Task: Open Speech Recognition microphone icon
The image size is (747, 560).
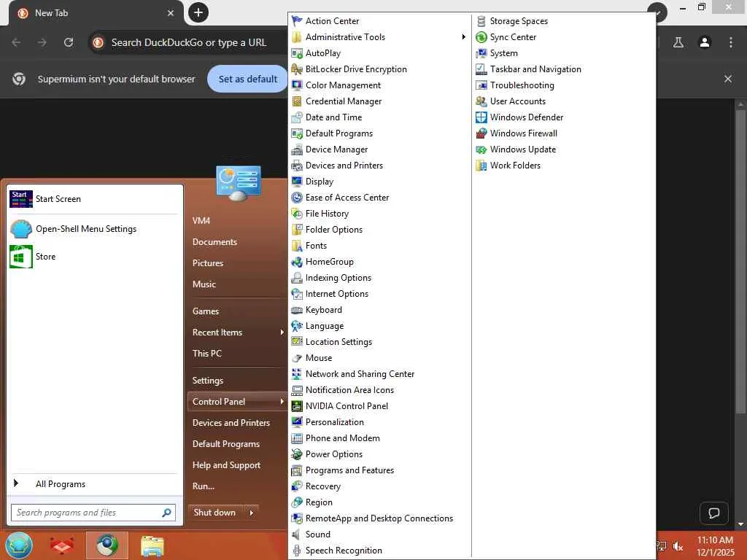Action: click(x=297, y=551)
